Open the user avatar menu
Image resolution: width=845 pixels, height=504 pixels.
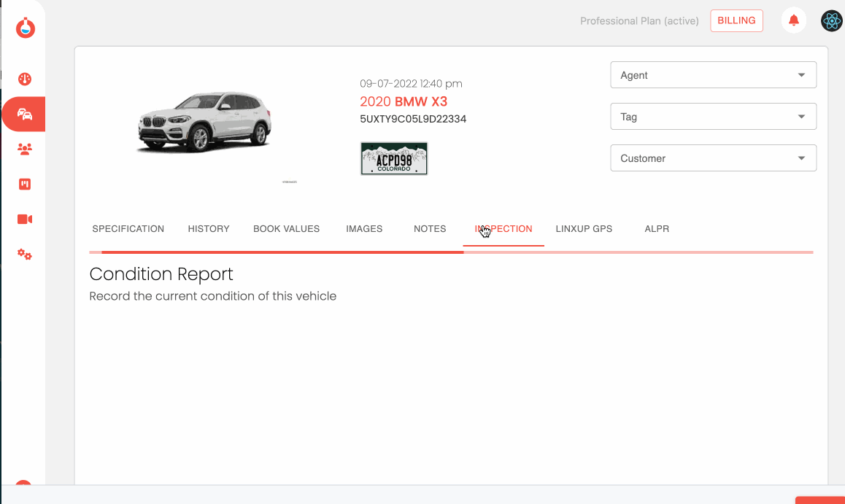[832, 21]
